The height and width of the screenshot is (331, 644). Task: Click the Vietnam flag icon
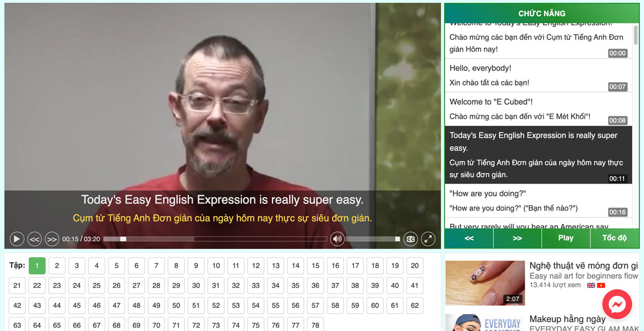(601, 285)
